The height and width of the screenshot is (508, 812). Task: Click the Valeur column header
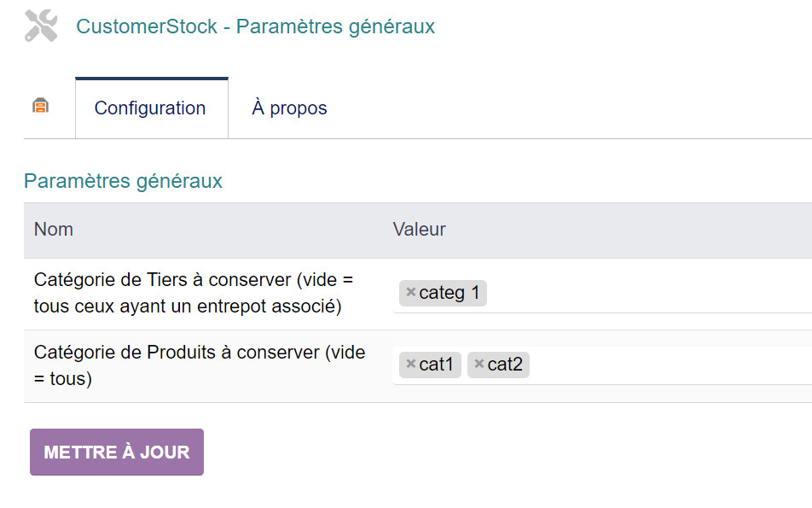tap(419, 230)
